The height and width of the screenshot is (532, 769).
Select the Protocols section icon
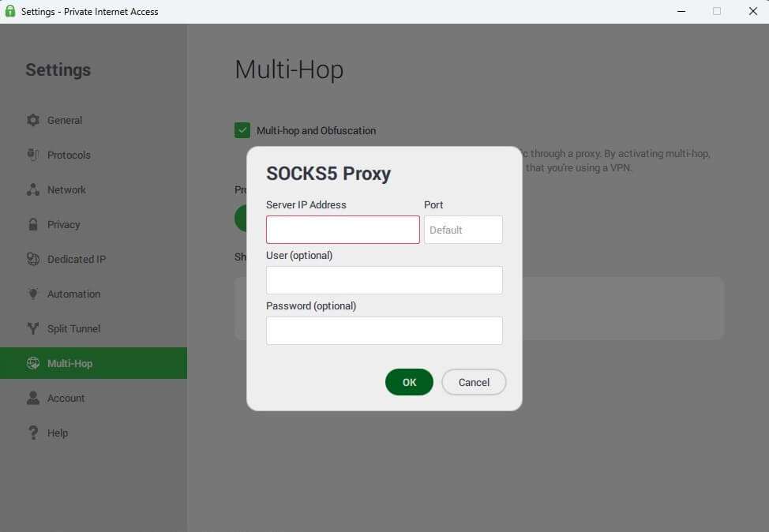(x=32, y=155)
